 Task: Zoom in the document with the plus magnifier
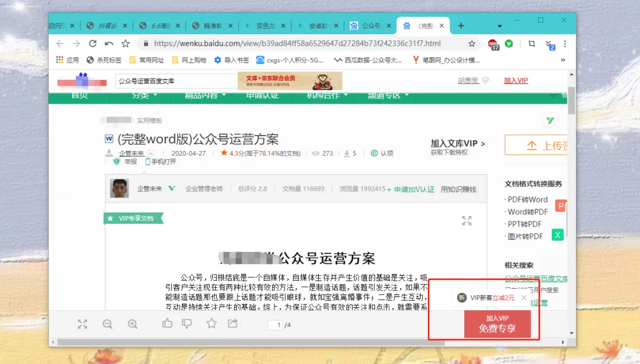[x=133, y=324]
